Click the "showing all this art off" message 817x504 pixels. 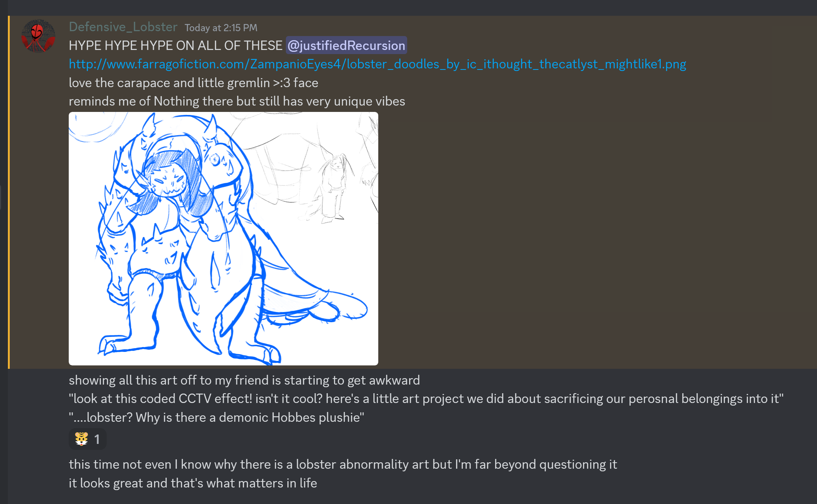[x=244, y=380]
